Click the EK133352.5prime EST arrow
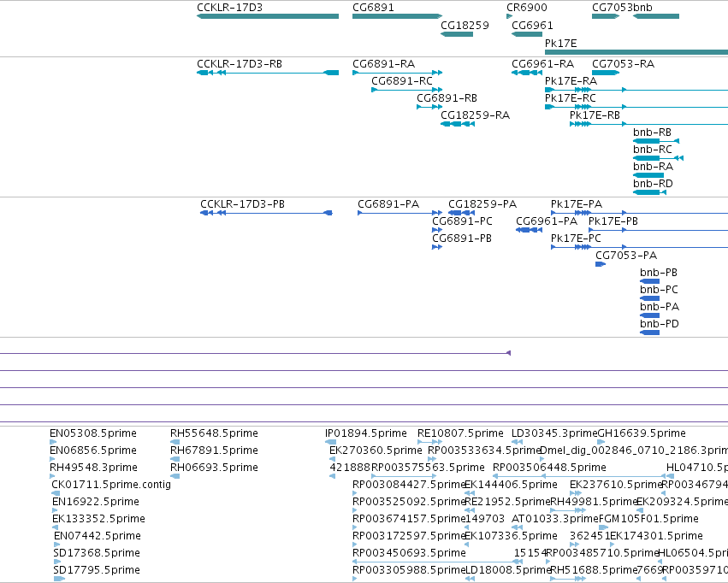 (55, 527)
